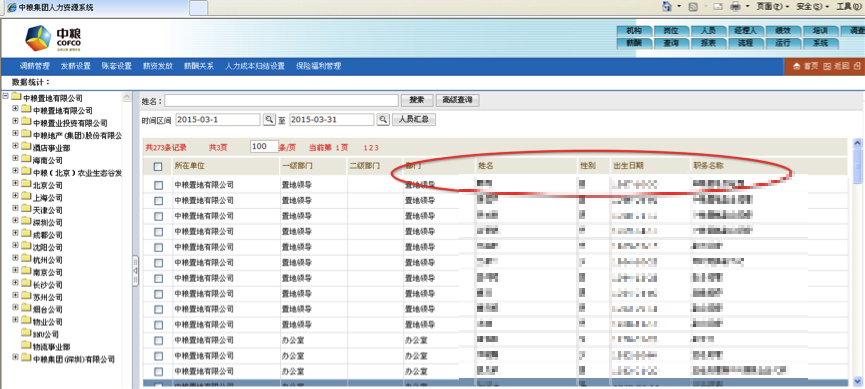Click the IE page icon in the browser tab
The image size is (865, 389).
point(11,7)
